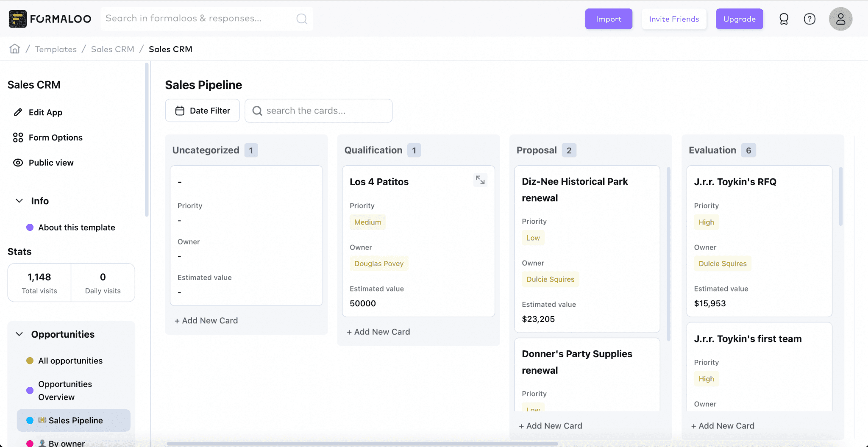The height and width of the screenshot is (447, 868).
Task: Click the purple dot beside Opportunities Overview
Action: (x=30, y=391)
